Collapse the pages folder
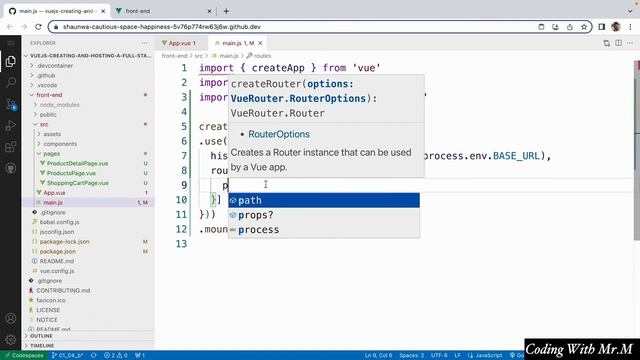This screenshot has width=640, height=360. 51,154
